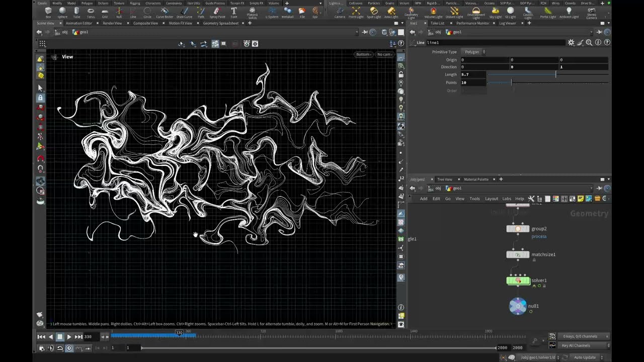
Task: Adjust the Points parameter slider
Action: coord(548,82)
